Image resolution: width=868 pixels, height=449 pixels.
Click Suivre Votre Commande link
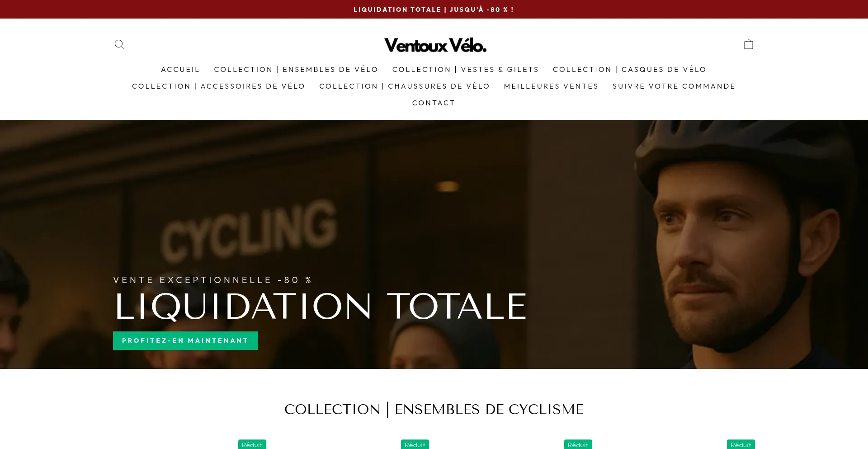(674, 86)
